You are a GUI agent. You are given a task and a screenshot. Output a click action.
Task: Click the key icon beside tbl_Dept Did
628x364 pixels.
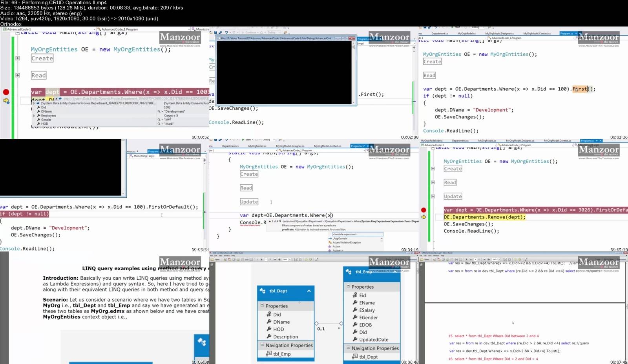(269, 315)
